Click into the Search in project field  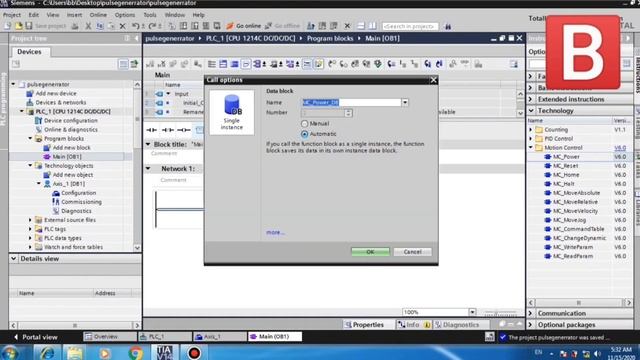pos(410,26)
